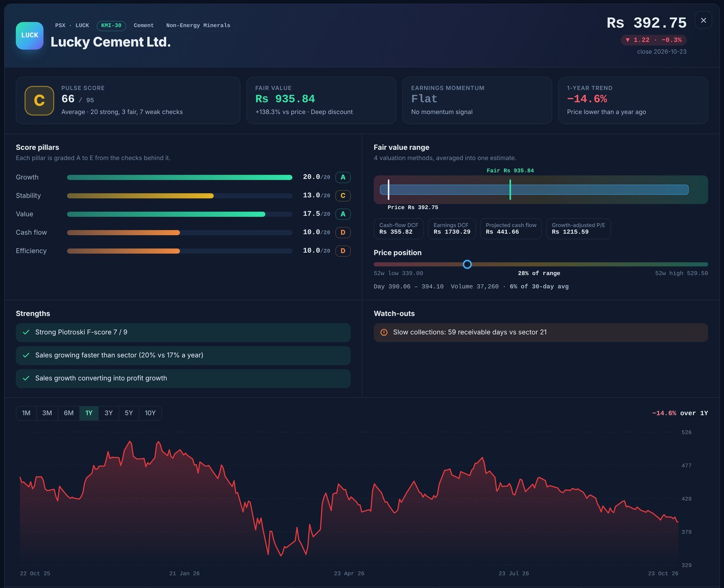724x588 pixels.
Task: Click the −14.6% over 1Y label
Action: click(680, 413)
